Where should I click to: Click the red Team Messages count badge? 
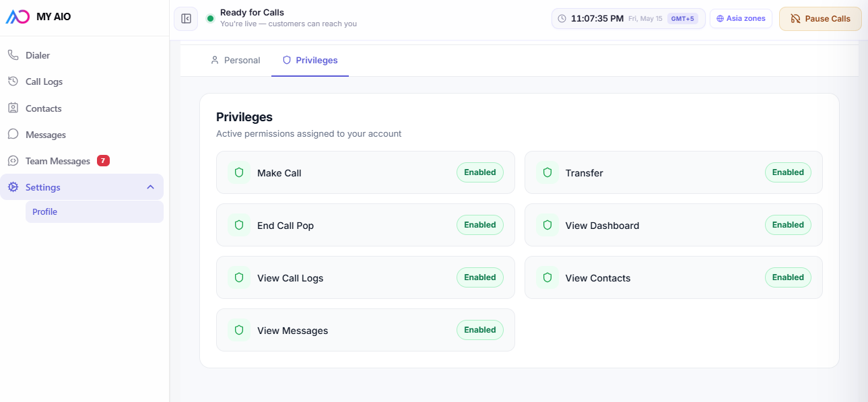(x=103, y=160)
